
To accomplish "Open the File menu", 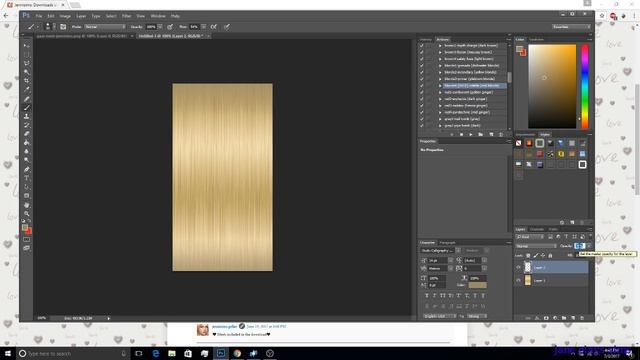I will (39, 16).
